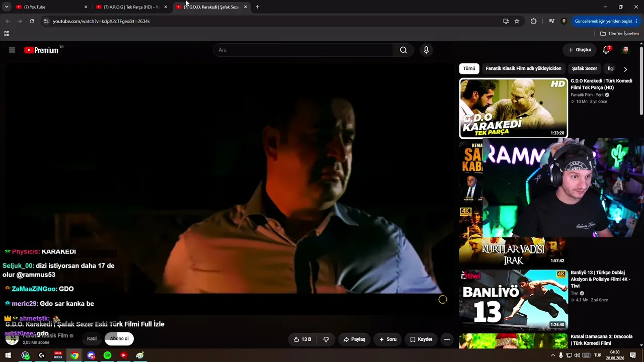View site information icon in address bar
The image size is (644, 362).
tap(46, 21)
